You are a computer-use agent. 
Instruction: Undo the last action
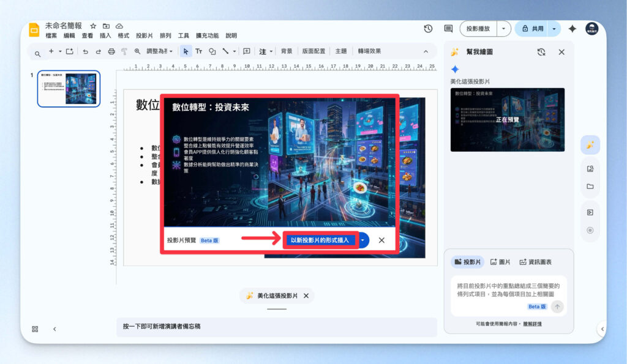[86, 52]
